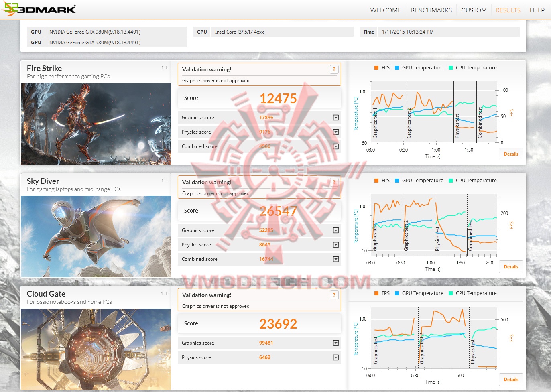The width and height of the screenshot is (551, 392).
Task: Click GPU Temperature legend swatch in Fire Strike chart
Action: coord(397,68)
